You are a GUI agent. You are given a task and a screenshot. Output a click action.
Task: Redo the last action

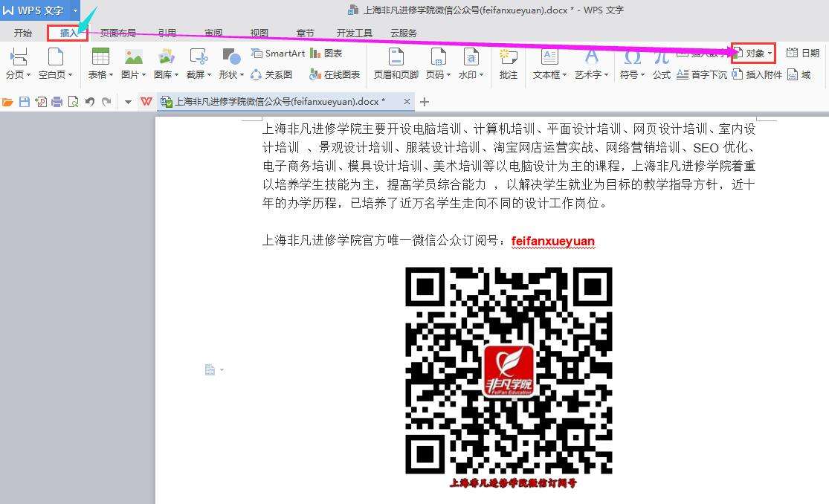point(106,102)
